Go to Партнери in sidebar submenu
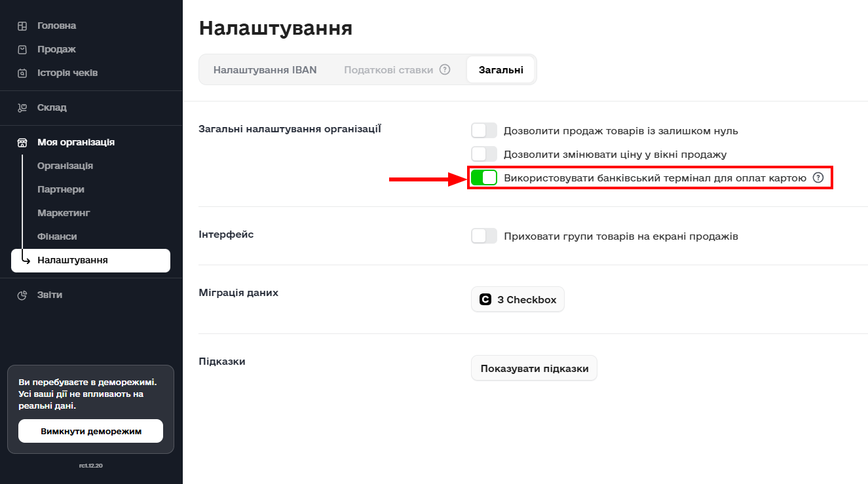Viewport: 868px width, 484px height. (61, 189)
